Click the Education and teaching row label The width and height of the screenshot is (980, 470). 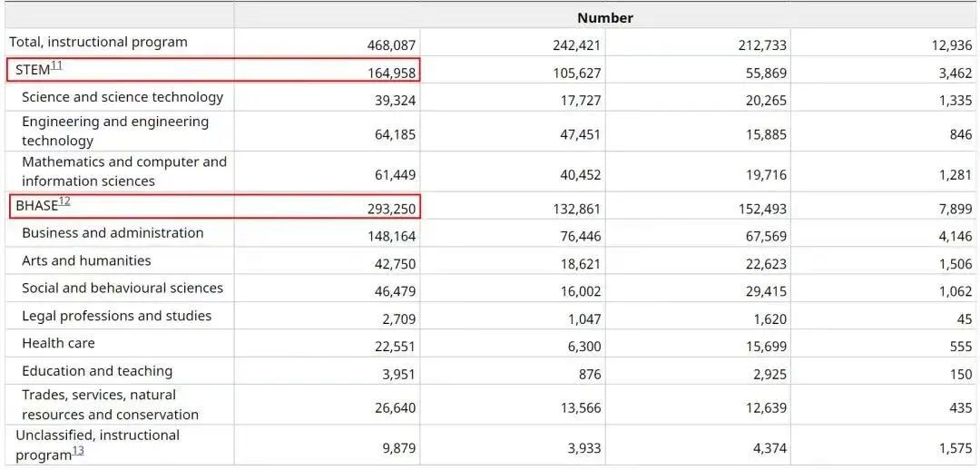coord(97,371)
